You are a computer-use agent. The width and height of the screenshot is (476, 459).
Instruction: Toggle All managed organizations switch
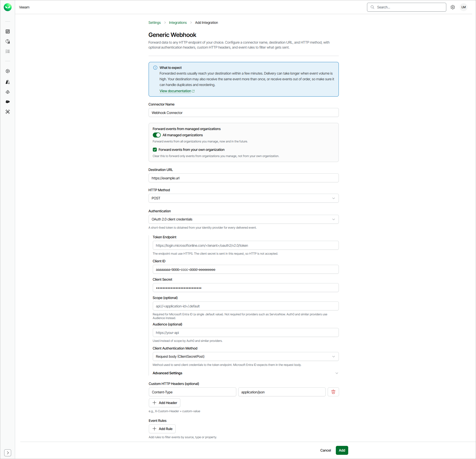tap(157, 135)
